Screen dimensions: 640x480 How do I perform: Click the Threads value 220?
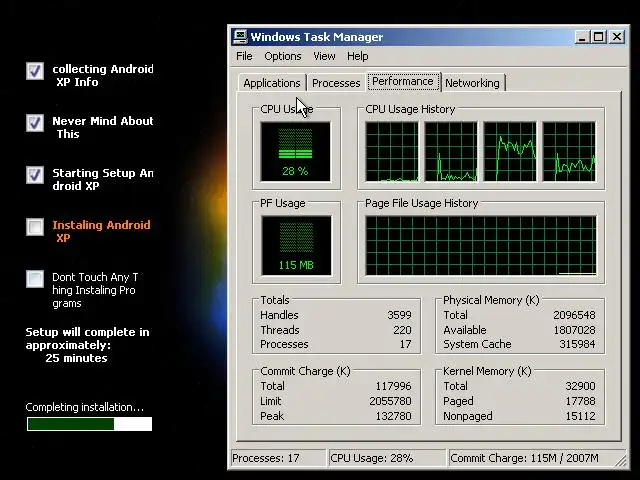(402, 330)
